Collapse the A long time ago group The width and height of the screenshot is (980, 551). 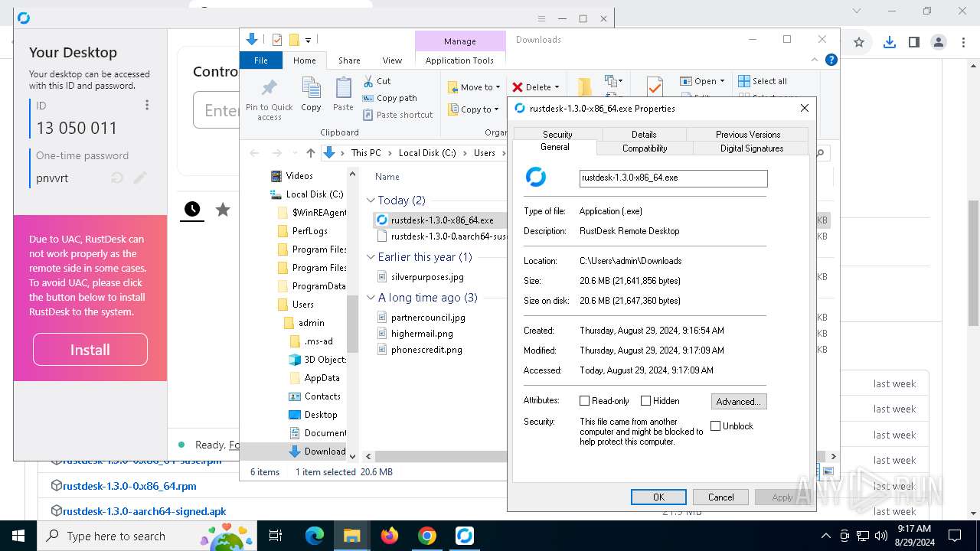(371, 298)
